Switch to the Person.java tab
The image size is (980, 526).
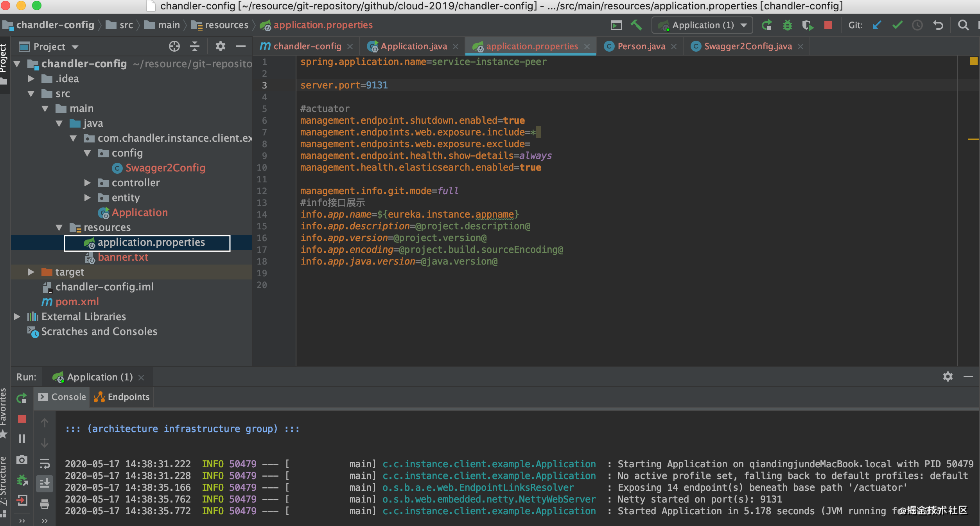coord(641,47)
